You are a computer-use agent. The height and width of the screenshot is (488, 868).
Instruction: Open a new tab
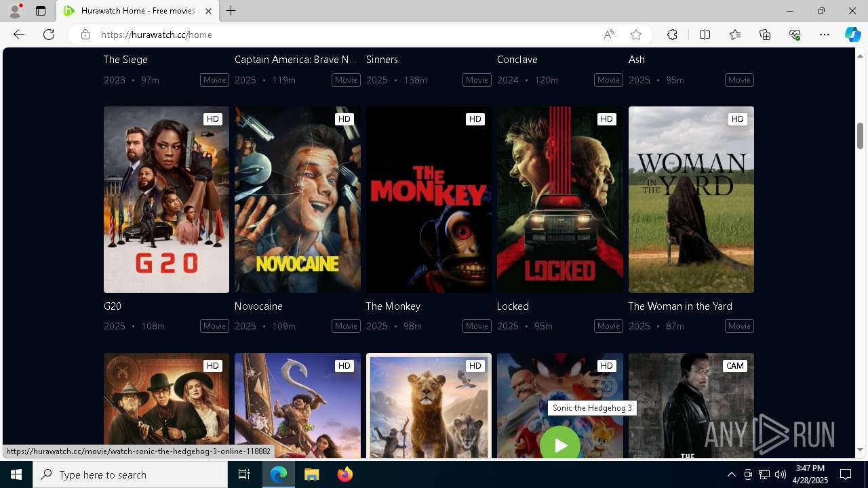pos(231,11)
